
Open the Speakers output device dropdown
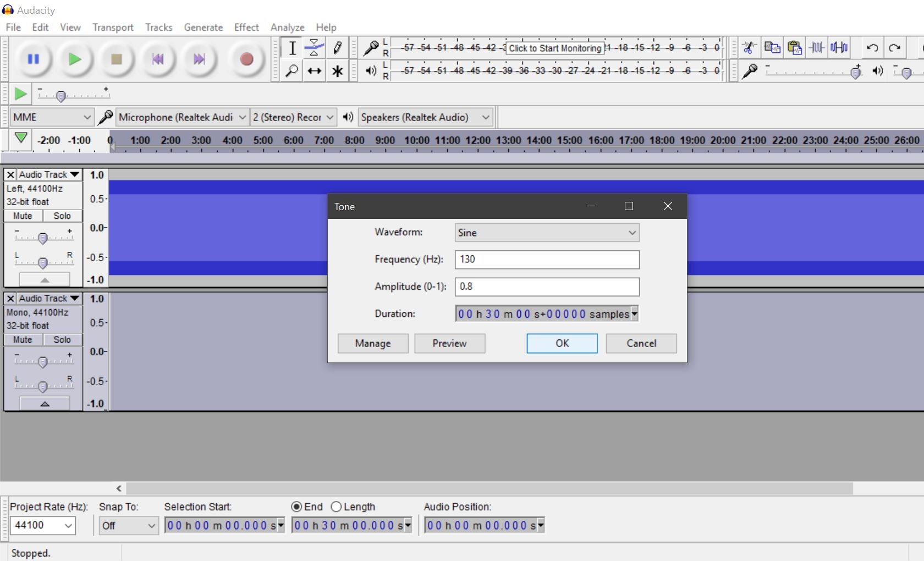pyautogui.click(x=425, y=117)
